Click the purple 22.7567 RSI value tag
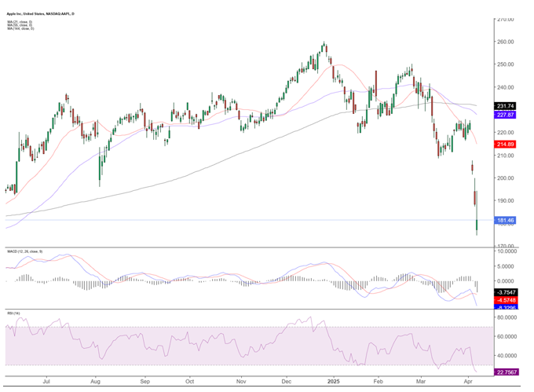 [505, 372]
